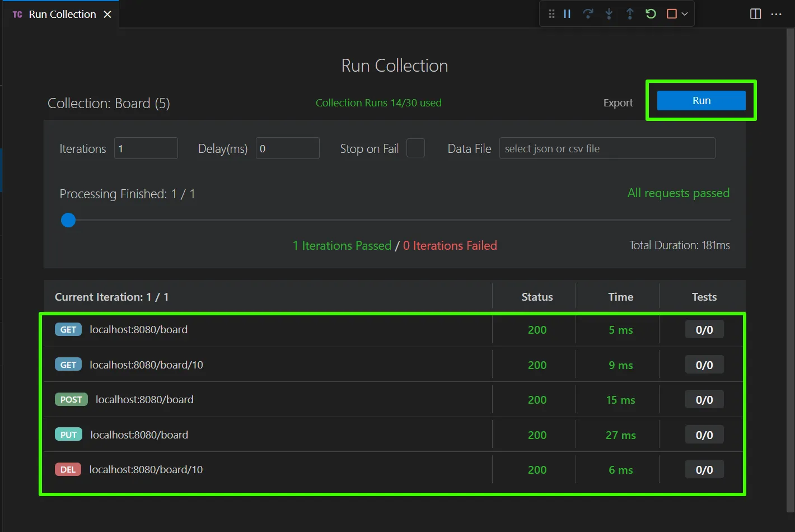This screenshot has height=532, width=795.
Task: Open the Data File selector field
Action: pos(607,148)
